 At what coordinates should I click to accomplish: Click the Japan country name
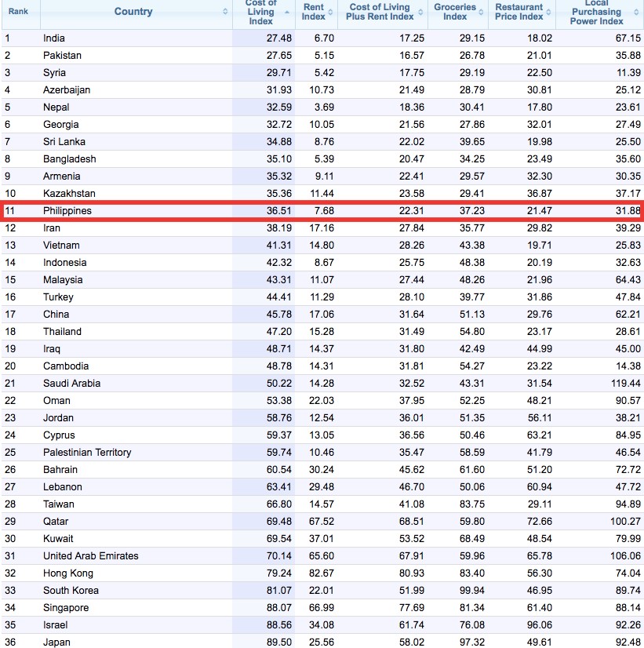click(56, 643)
